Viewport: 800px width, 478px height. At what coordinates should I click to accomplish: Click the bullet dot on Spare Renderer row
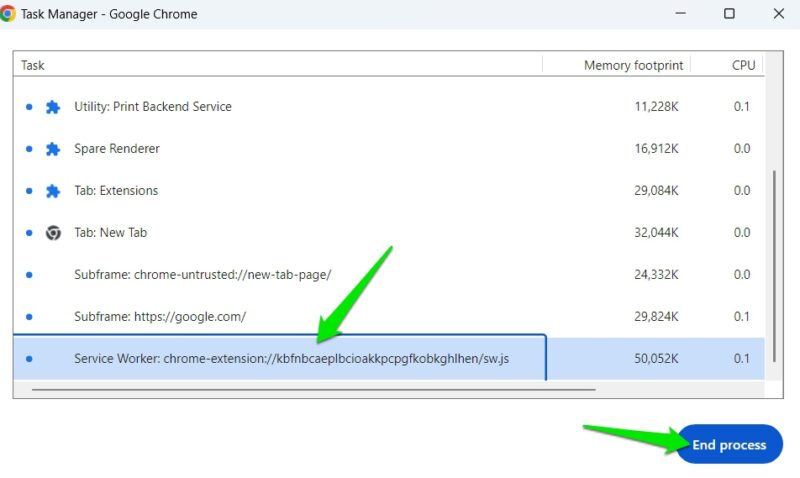click(x=29, y=149)
